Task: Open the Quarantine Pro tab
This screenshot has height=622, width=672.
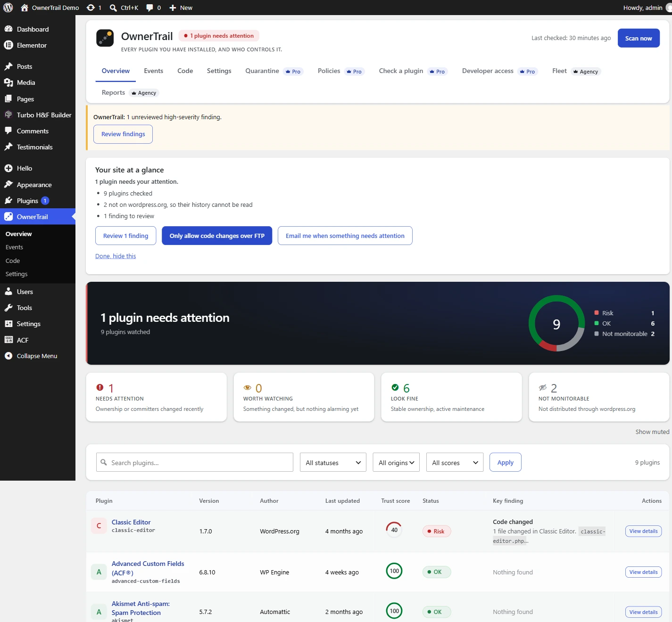Action: [x=274, y=71]
